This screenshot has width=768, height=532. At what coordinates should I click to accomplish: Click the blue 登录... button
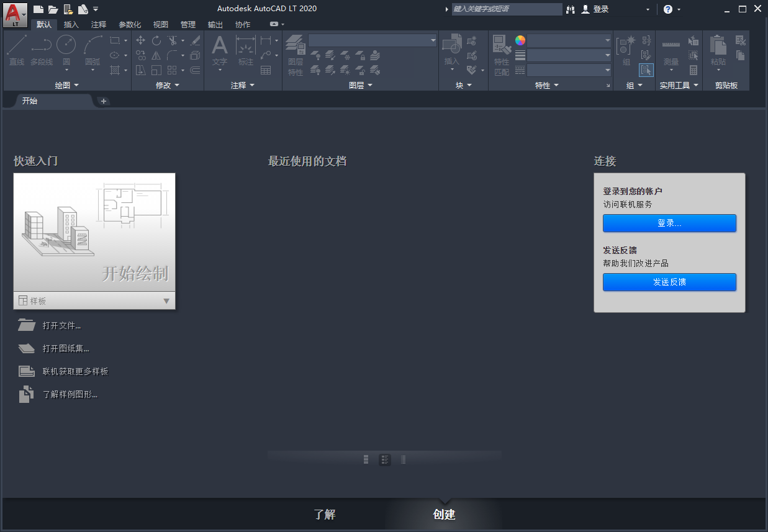[x=669, y=223]
